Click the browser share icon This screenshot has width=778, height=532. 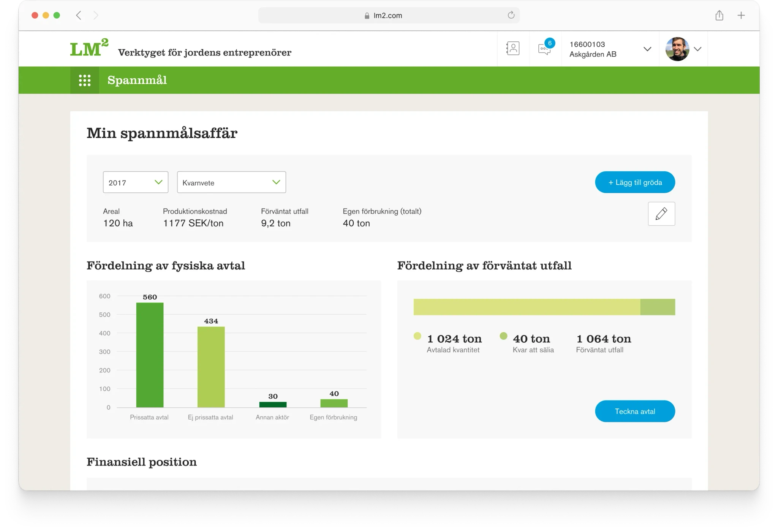point(719,16)
